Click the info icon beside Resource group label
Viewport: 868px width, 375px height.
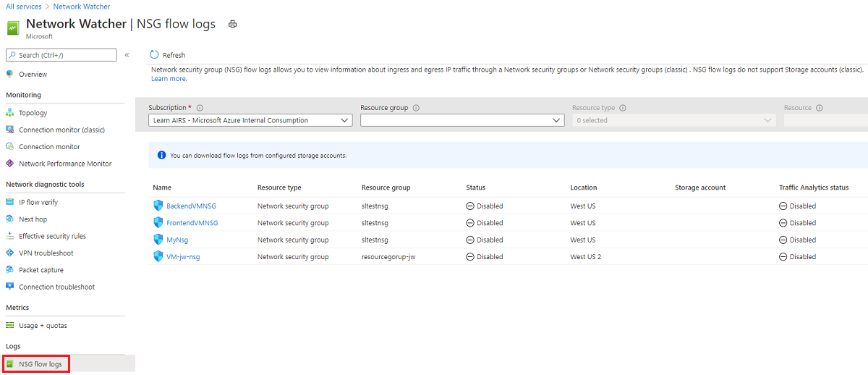pos(417,108)
